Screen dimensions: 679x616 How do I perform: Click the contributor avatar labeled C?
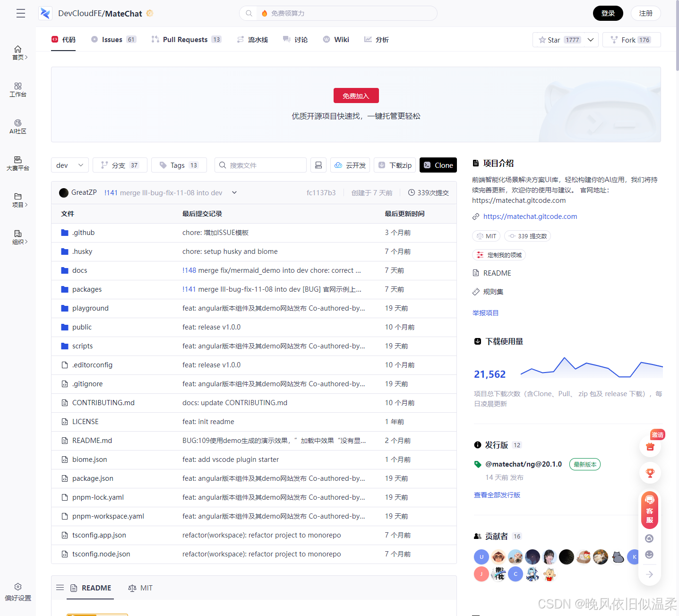[x=516, y=574]
